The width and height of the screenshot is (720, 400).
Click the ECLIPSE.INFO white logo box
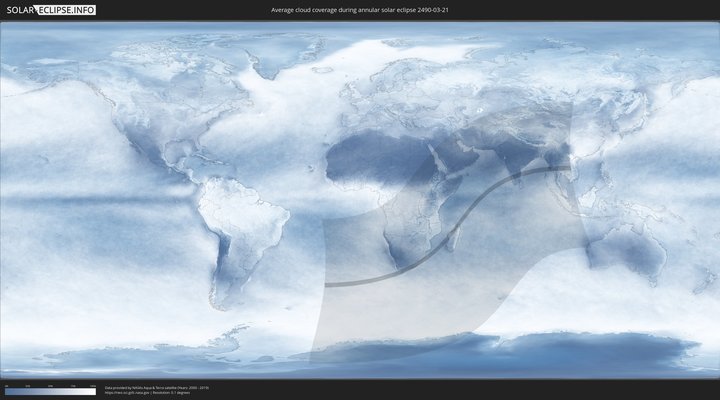pos(66,9)
